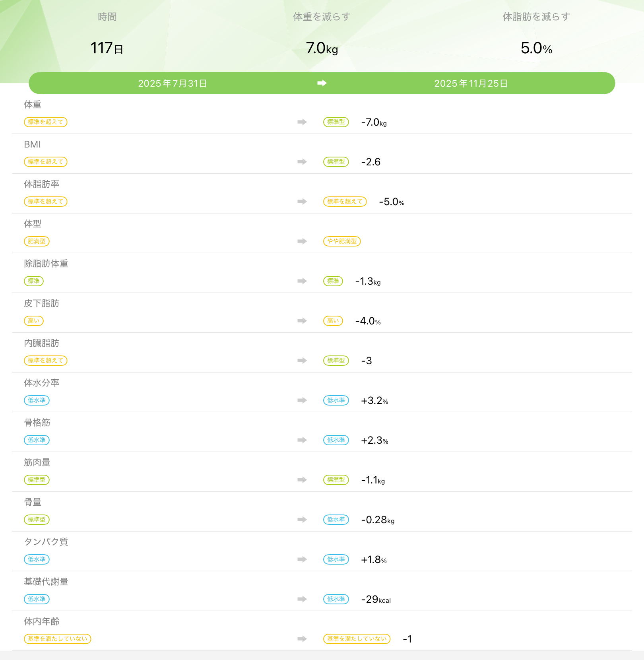Click the gray arrow in the 体内年齢 row
Image resolution: width=644 pixels, height=660 pixels.
[302, 639]
